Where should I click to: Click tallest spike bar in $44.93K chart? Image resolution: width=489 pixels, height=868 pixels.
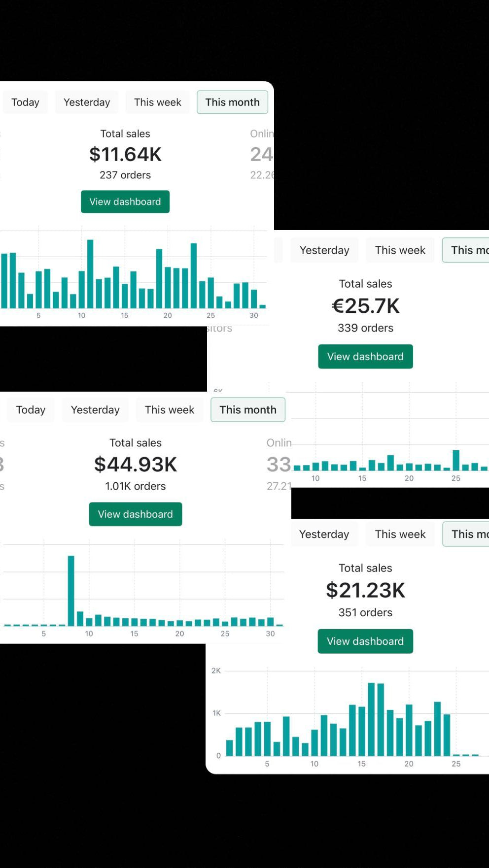[x=71, y=591]
